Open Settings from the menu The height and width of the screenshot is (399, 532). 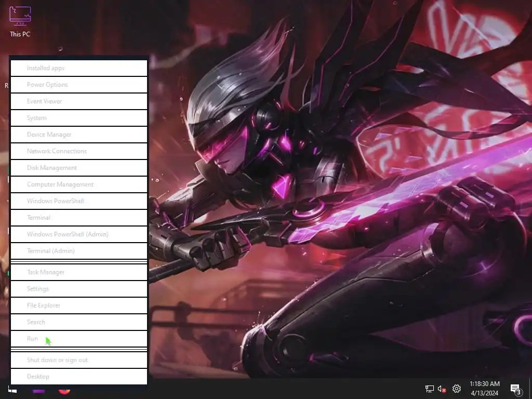[x=79, y=289]
